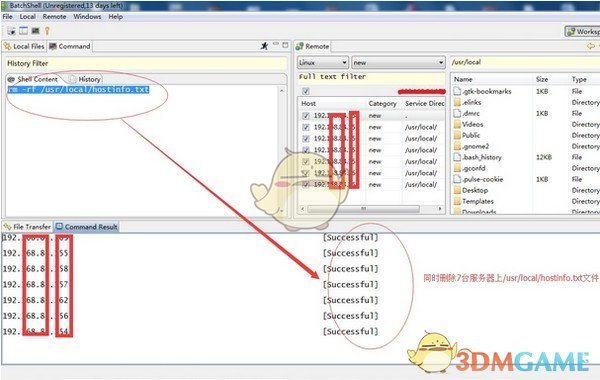Click the .dmrc file icon

(457, 113)
